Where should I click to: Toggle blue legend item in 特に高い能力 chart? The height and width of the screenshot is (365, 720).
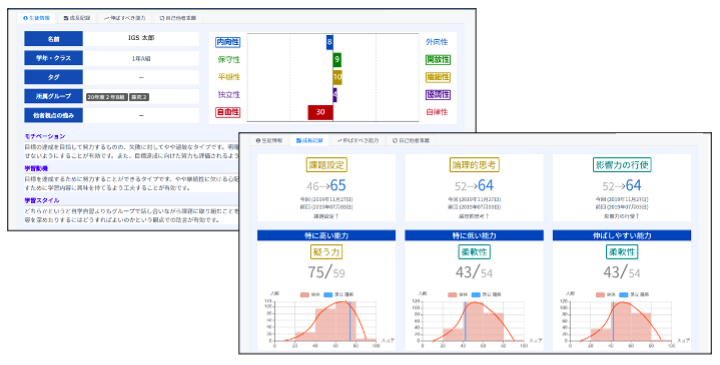pos(339,295)
